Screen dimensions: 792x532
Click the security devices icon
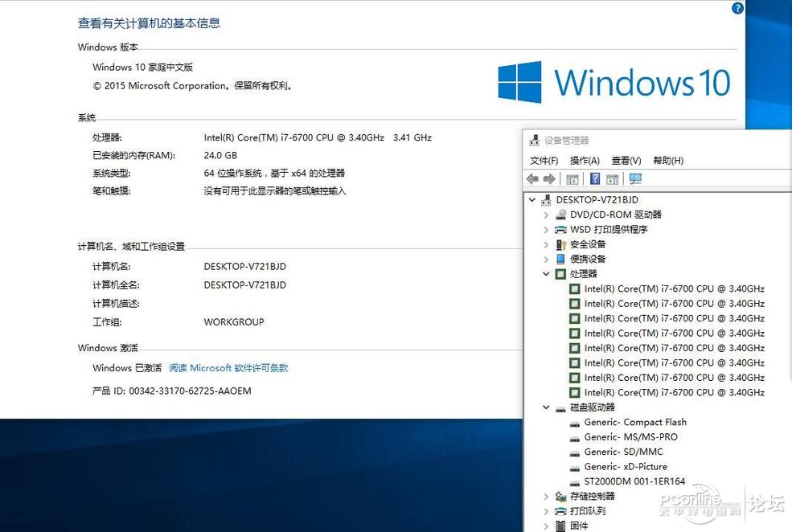pyautogui.click(x=560, y=244)
